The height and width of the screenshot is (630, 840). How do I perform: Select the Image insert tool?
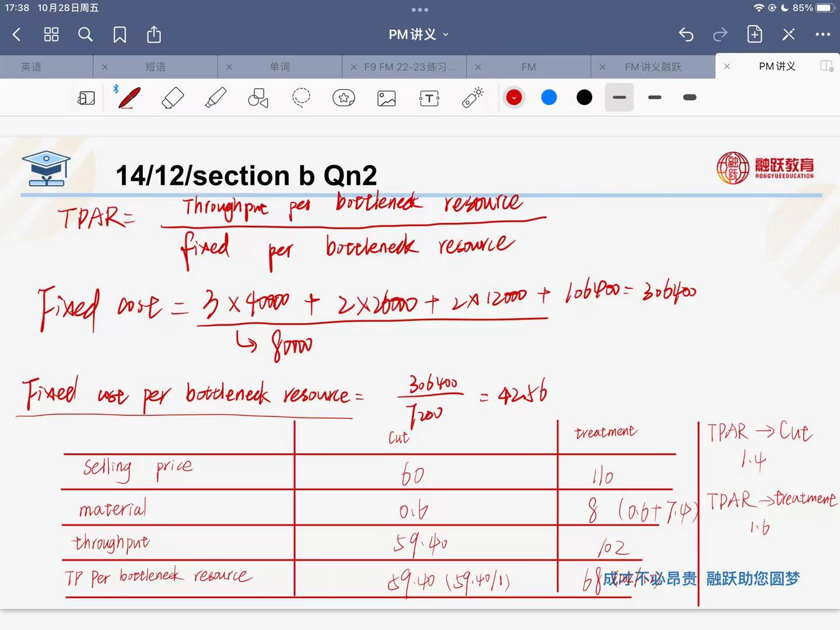386,98
